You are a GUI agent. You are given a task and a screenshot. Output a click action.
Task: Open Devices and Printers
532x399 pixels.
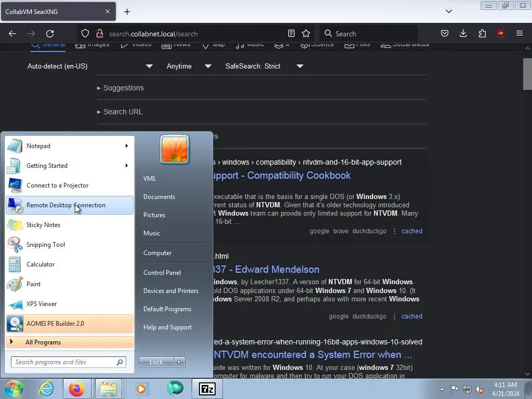click(170, 291)
